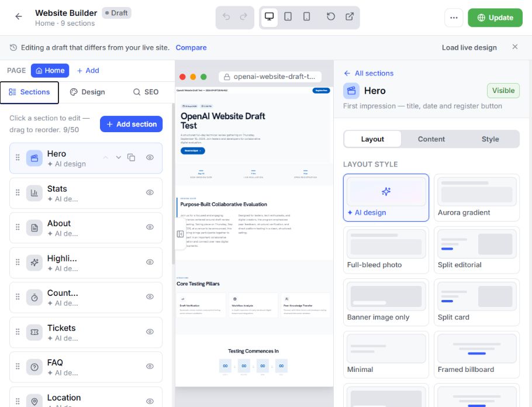
Task: Toggle FAQ section visibility eye
Action: pos(150,366)
